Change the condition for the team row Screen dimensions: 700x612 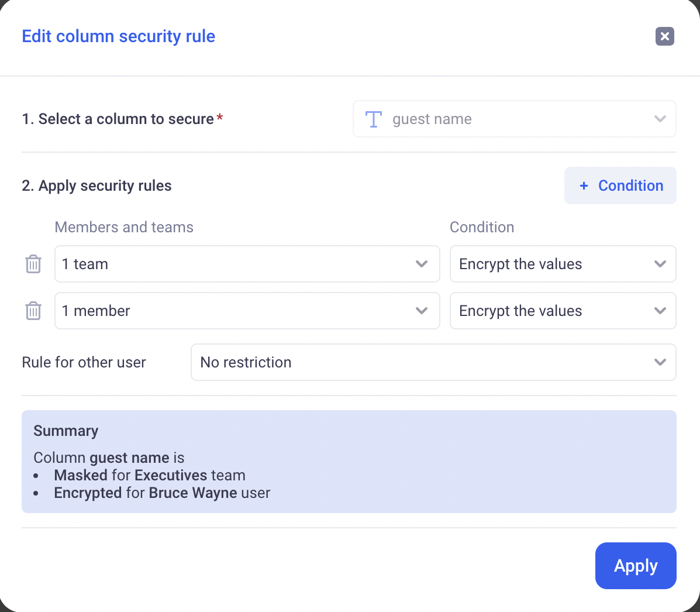click(550, 264)
